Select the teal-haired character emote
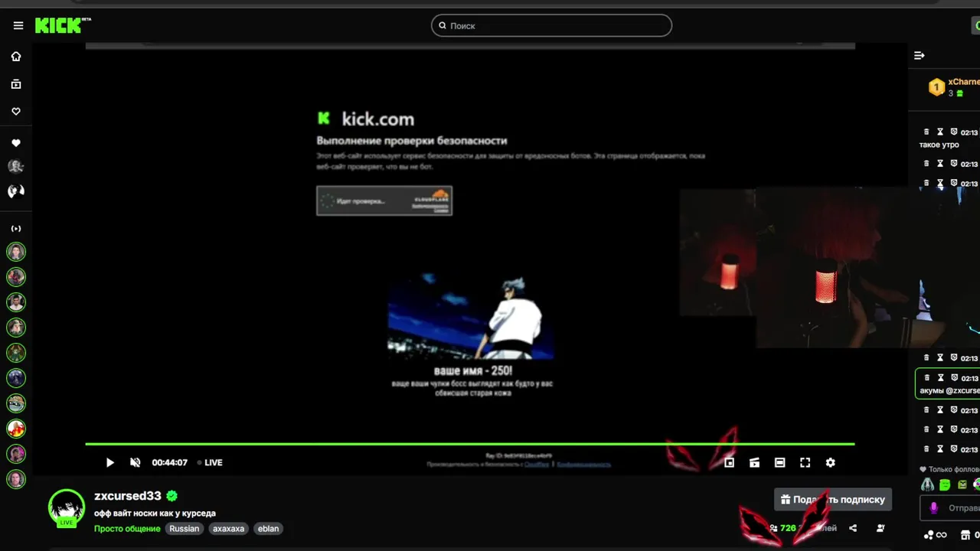Image resolution: width=980 pixels, height=551 pixels. click(x=927, y=484)
